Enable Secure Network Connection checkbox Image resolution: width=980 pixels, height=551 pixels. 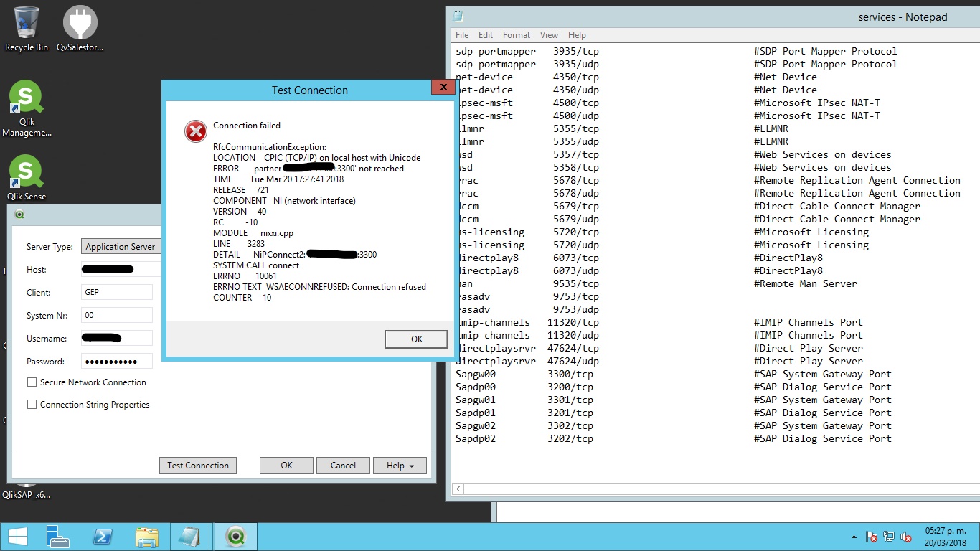coord(32,382)
